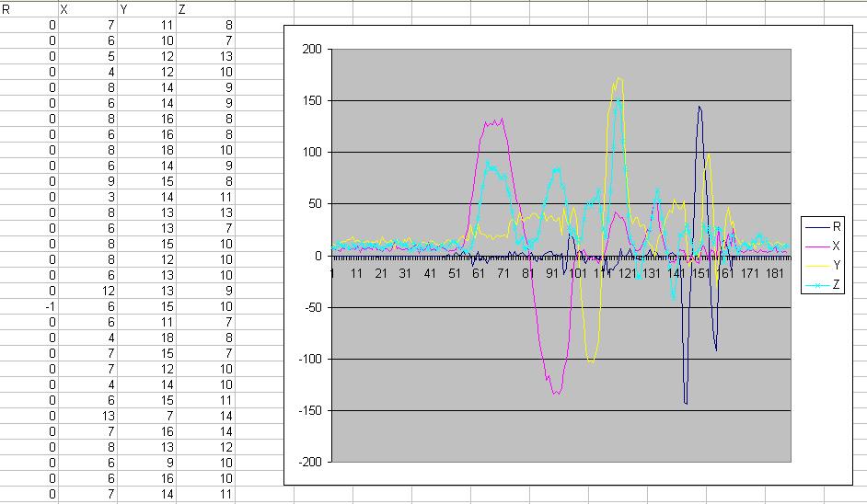Screen dimensions: 867x504
Task: Click the 150 label on the vertical axis
Action: click(312, 100)
